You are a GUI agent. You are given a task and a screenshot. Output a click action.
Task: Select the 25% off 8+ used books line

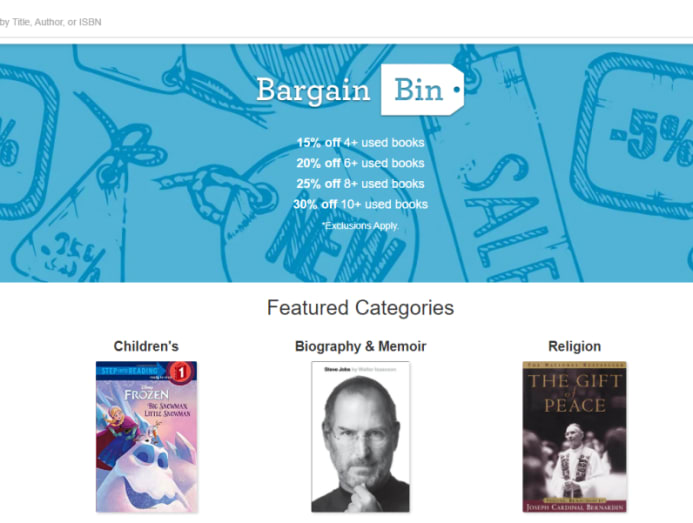click(360, 184)
